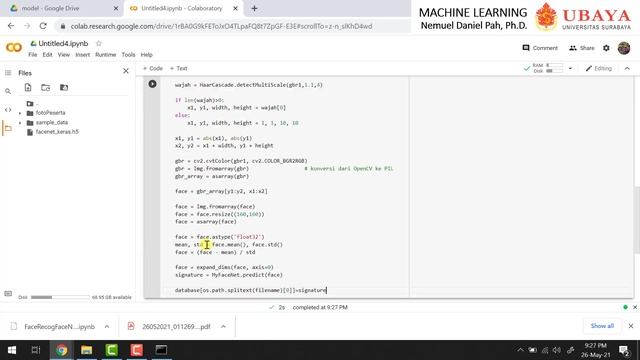This screenshot has width=640, height=360.
Task: Add a new Code cell
Action: [x=153, y=68]
